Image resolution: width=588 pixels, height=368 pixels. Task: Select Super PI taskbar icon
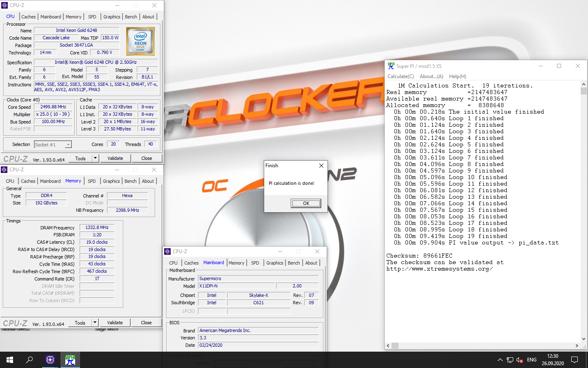click(70, 360)
